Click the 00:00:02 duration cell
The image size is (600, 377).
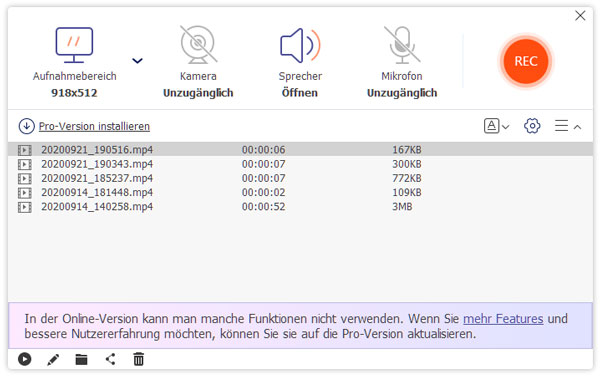(263, 192)
